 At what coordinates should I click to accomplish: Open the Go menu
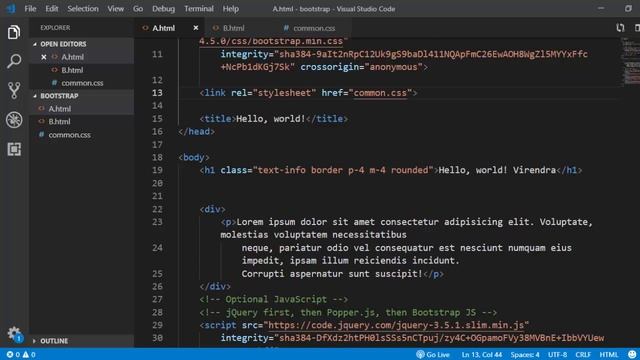click(138, 9)
